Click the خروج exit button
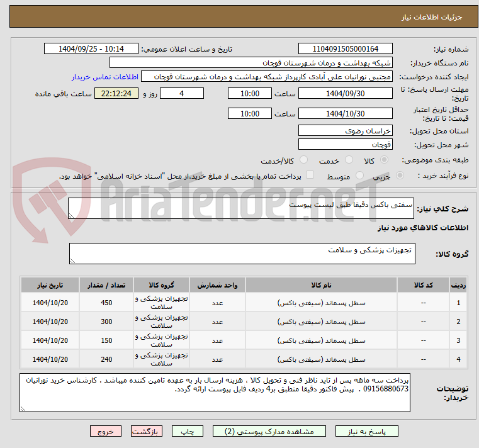 coord(106,431)
